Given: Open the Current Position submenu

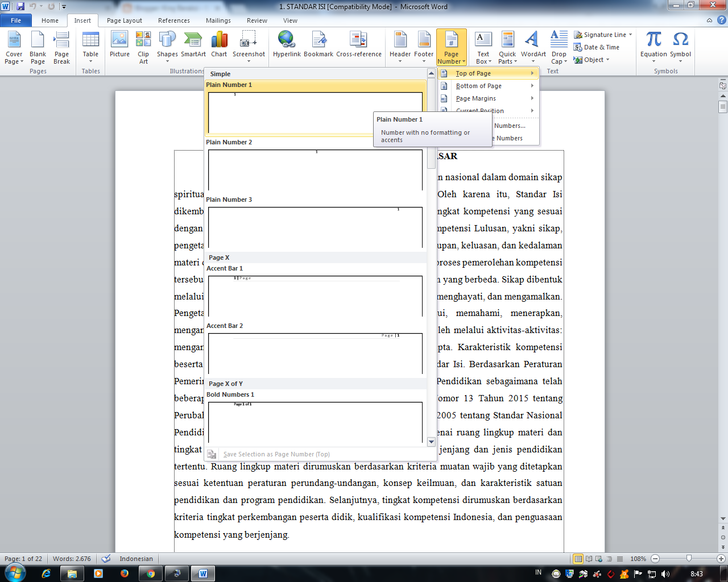Looking at the screenshot, I should click(480, 111).
